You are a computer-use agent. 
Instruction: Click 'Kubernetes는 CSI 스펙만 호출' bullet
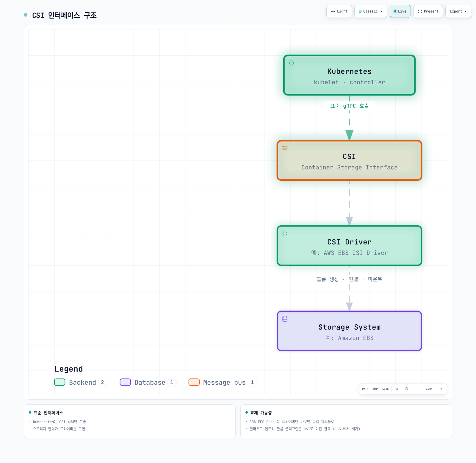[x=59, y=422]
